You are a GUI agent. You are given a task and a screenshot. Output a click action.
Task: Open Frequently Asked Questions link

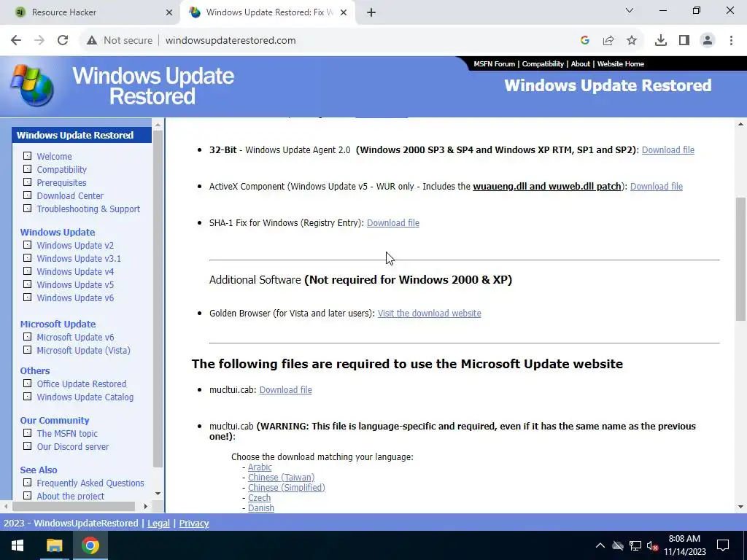(90, 483)
